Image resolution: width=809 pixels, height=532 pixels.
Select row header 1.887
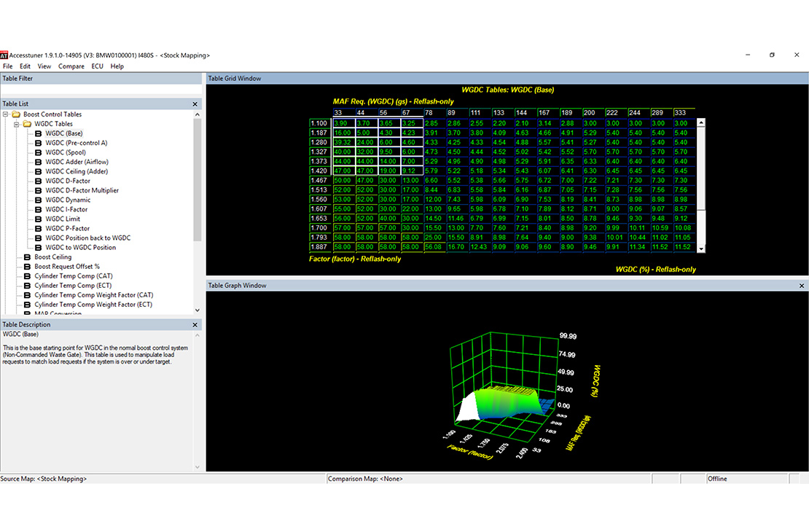pyautogui.click(x=319, y=247)
